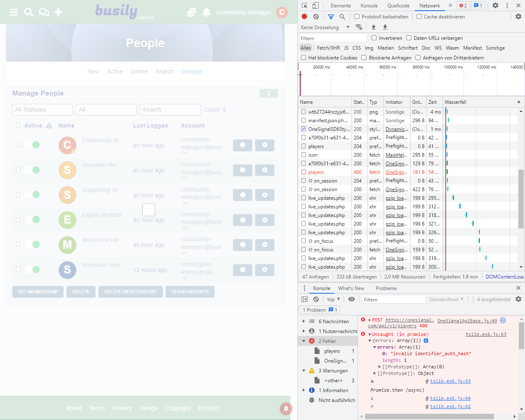
Task: Open the tslib.es6.js:64 source link
Action: click(450, 398)
